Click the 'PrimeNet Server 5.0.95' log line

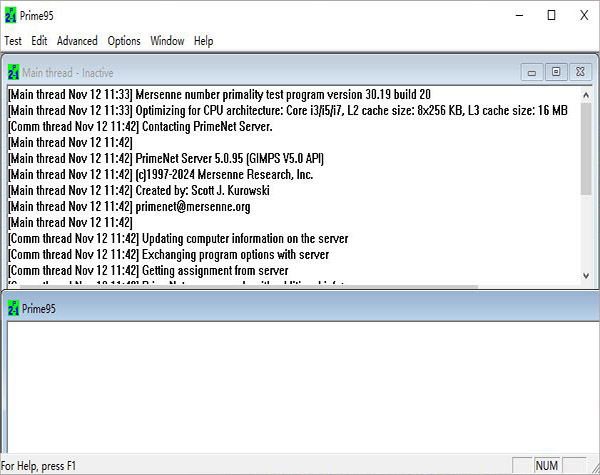pos(166,158)
